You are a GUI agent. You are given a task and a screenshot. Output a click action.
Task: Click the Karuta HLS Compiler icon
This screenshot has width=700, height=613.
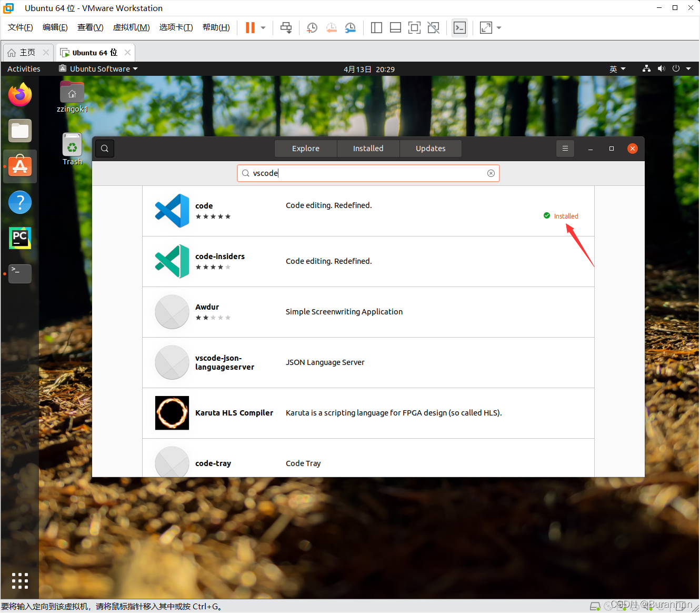[172, 413]
